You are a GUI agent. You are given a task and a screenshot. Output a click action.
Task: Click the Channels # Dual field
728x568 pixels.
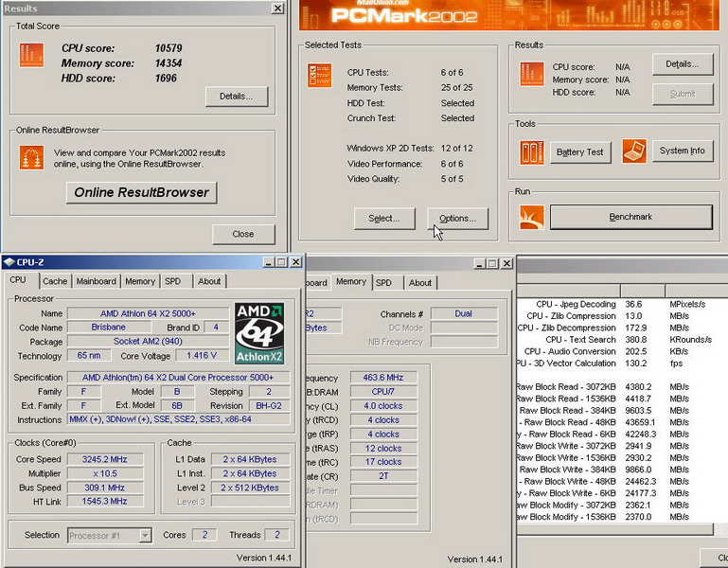pos(464,314)
